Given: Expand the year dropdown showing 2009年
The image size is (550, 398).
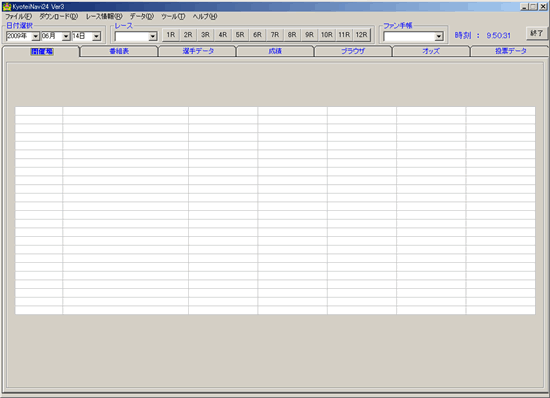Looking at the screenshot, I should 35,36.
